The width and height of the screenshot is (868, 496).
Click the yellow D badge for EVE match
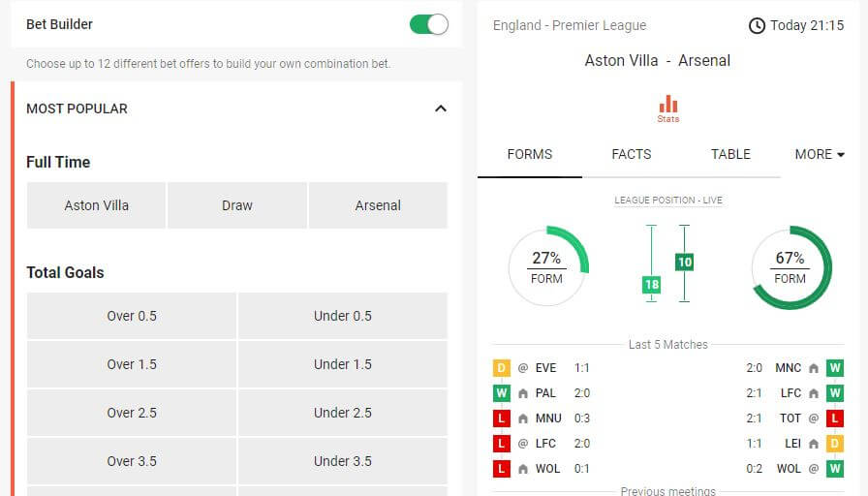tap(502, 368)
